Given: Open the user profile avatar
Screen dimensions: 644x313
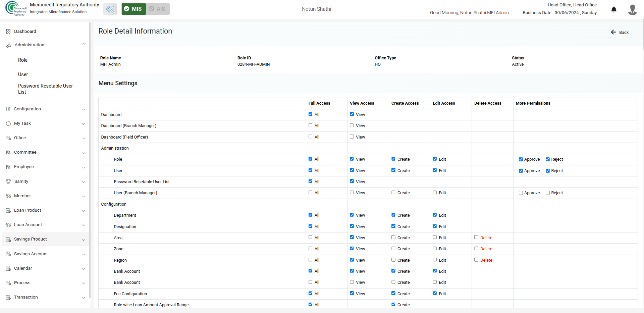Looking at the screenshot, I should coord(632,9).
